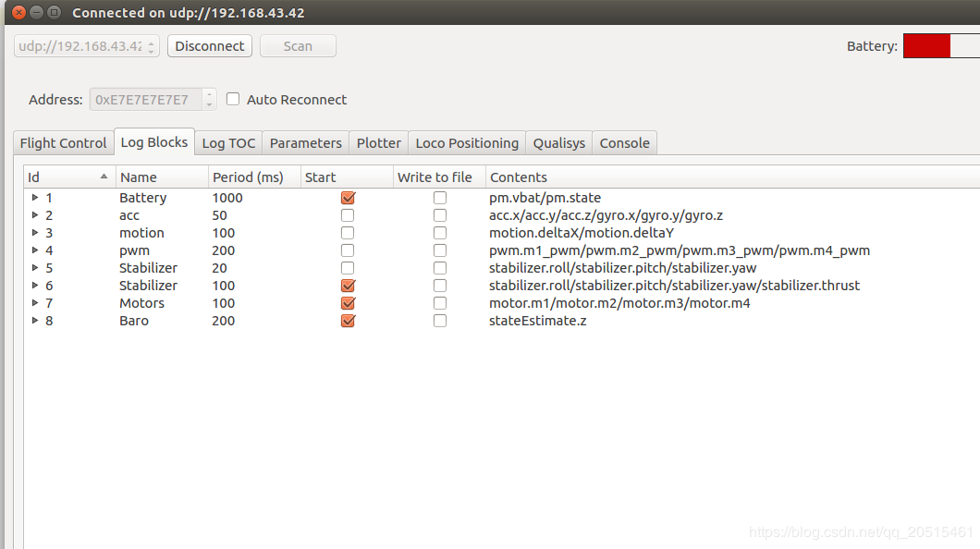Viewport: 980px width, 549px height.
Task: Click the red battery level bar
Action: (x=926, y=46)
